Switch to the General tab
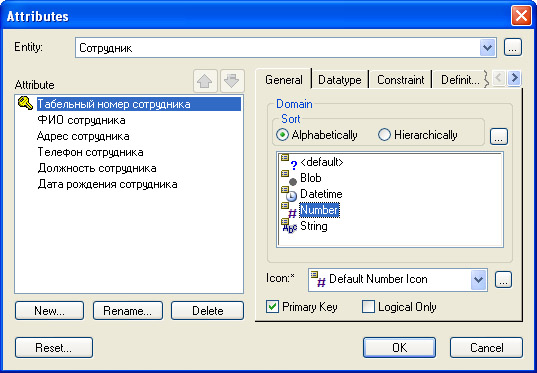This screenshot has width=537, height=373. click(x=284, y=80)
